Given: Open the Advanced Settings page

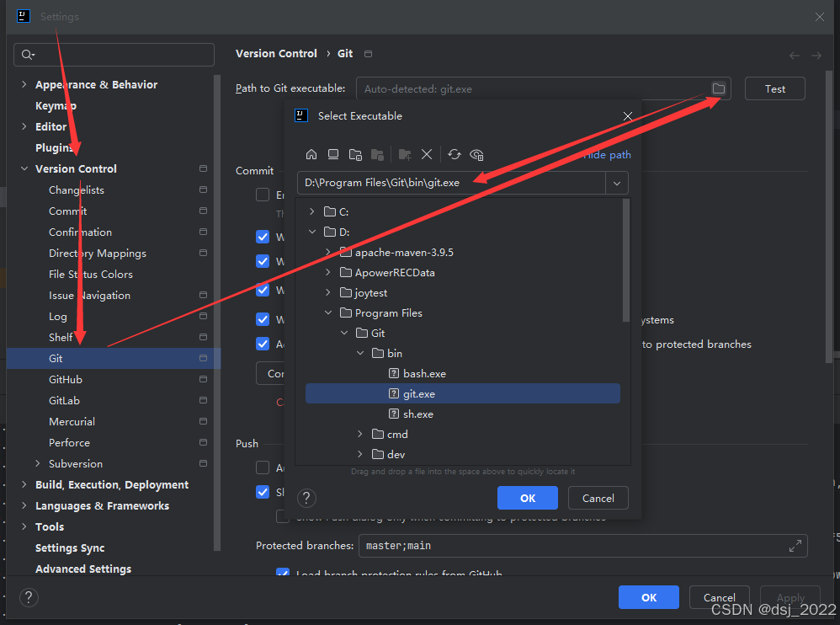Looking at the screenshot, I should tap(83, 569).
